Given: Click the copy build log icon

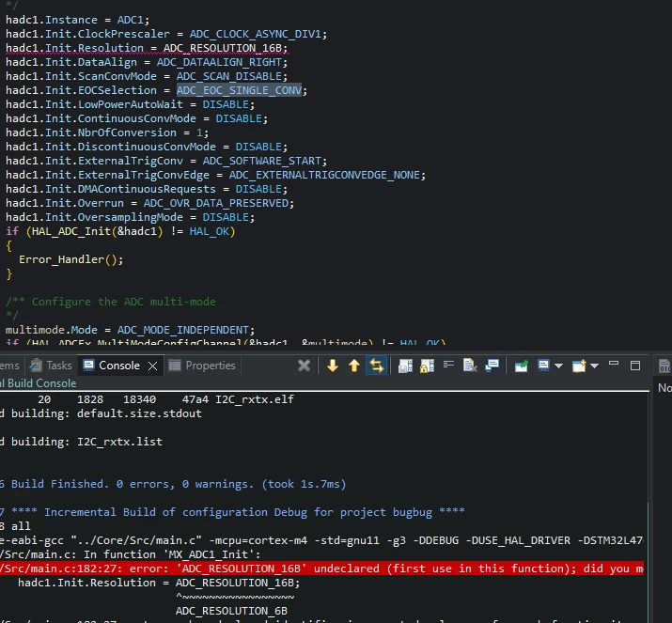Looking at the screenshot, I should (x=405, y=366).
